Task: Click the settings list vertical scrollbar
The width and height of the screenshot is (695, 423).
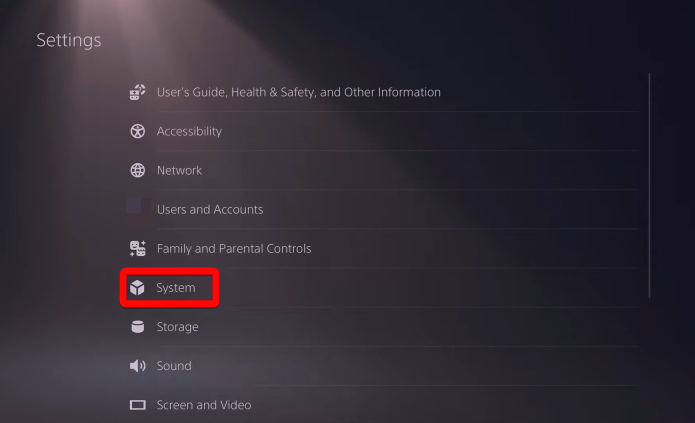Action: click(650, 185)
